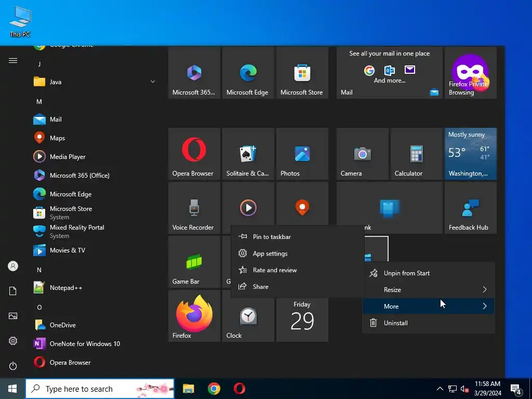
Task: Open File Explorer from the taskbar
Action: (188, 389)
